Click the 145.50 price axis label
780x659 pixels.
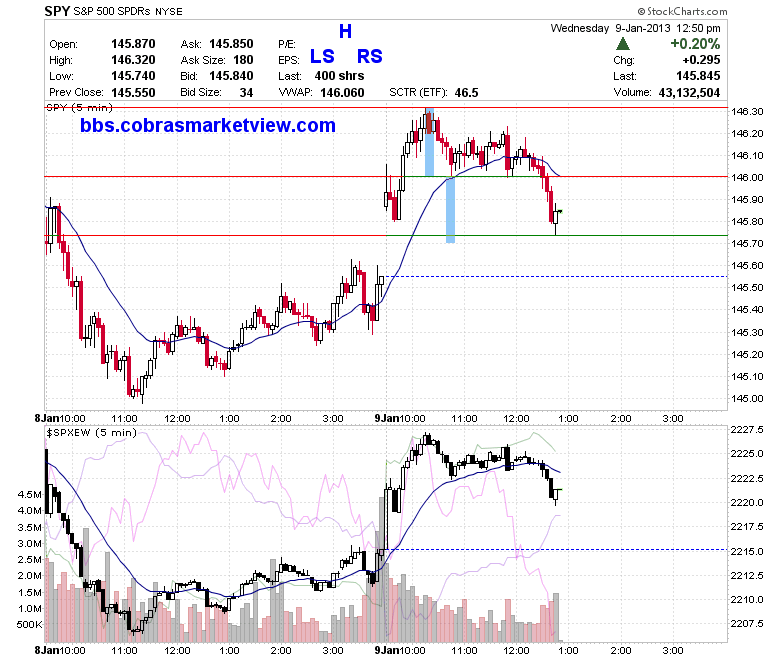747,287
